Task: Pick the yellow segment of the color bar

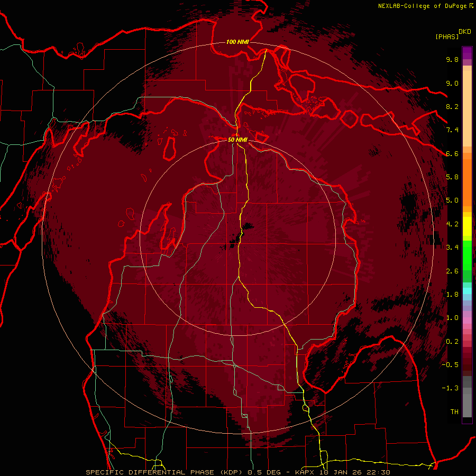Action: click(x=467, y=226)
